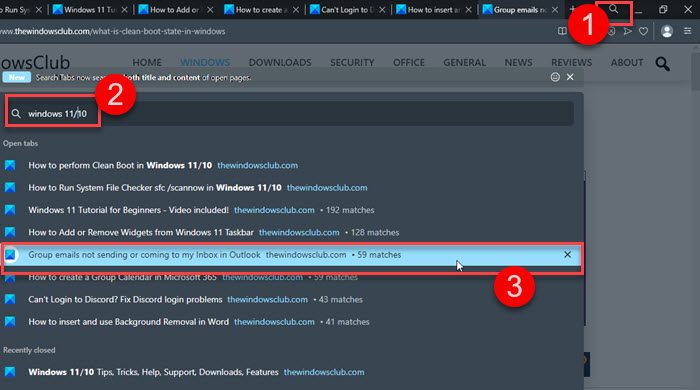The height and width of the screenshot is (390, 700).
Task: Open the user profile avatar icon
Action: [x=667, y=31]
